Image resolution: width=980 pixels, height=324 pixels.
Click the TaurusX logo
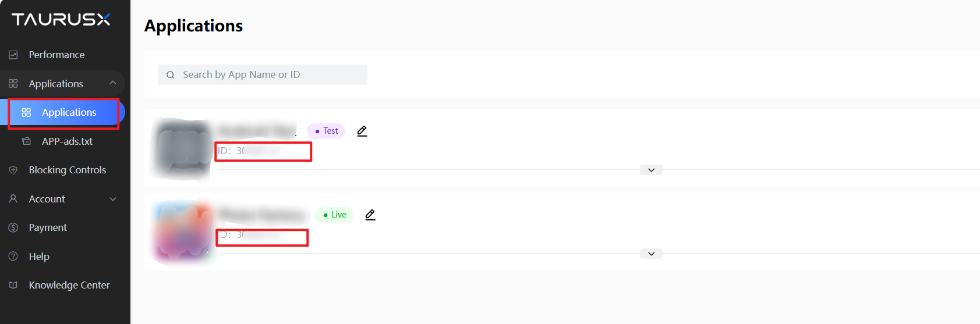click(61, 20)
